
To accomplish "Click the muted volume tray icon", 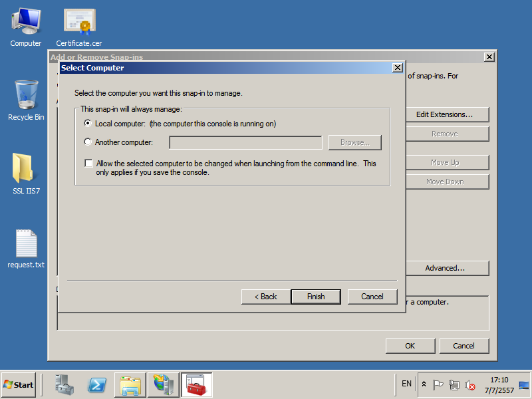I will 470,385.
